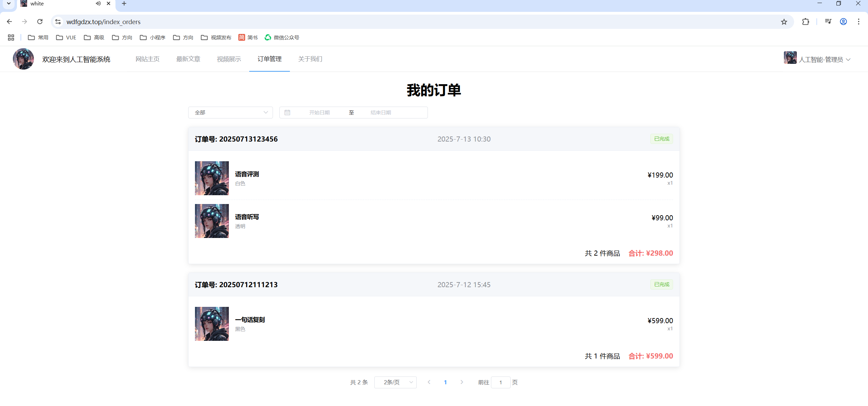
Task: Click the 合计: ¥298.00 total
Action: 651,253
